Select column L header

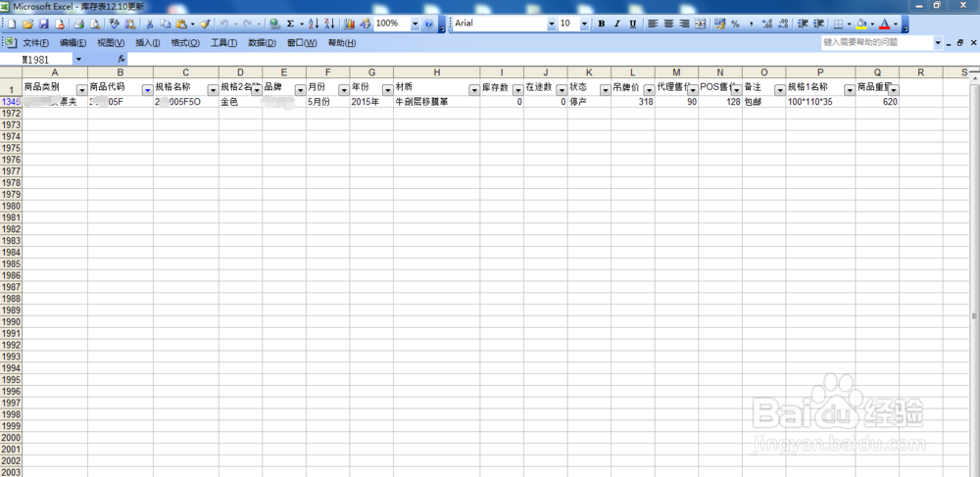[x=633, y=72]
